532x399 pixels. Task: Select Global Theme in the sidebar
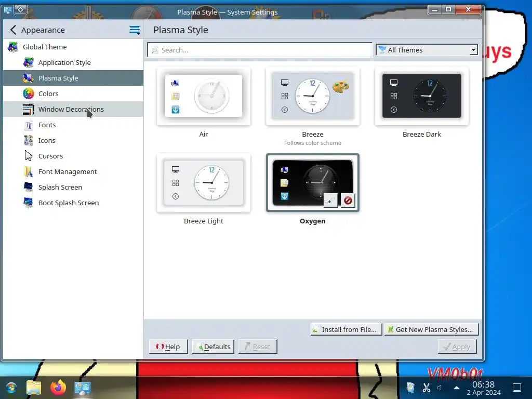[73, 47]
